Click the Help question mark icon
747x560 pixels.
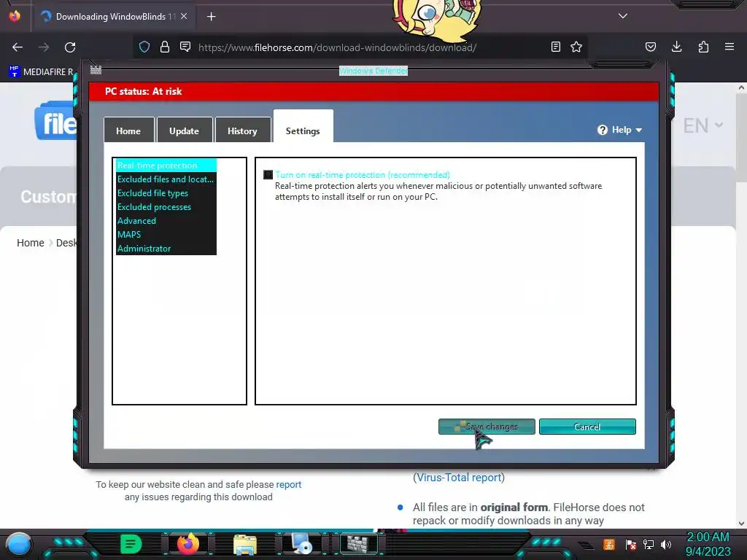603,130
